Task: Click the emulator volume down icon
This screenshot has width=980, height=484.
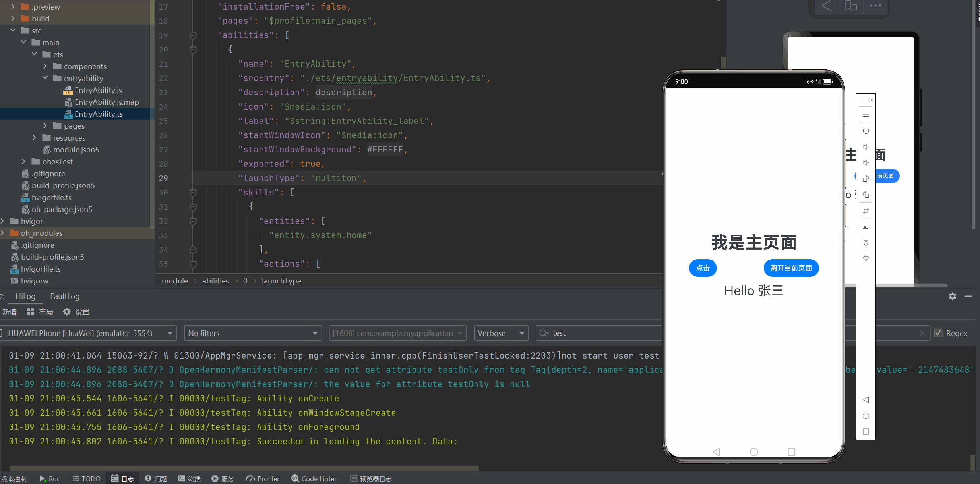Action: point(866,163)
